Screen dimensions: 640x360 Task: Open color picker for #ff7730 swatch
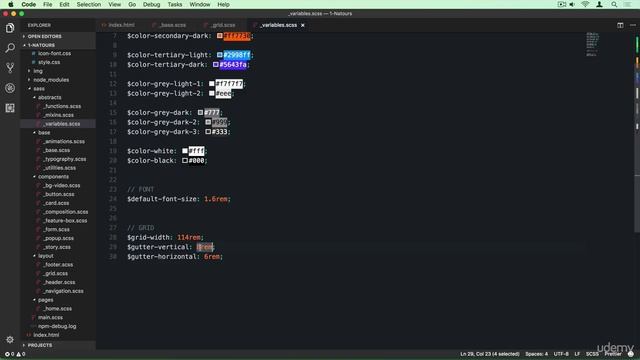[220, 36]
